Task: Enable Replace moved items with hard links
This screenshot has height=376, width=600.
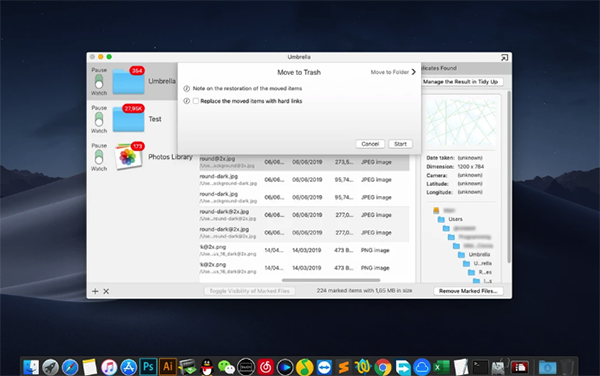Action: pos(196,101)
